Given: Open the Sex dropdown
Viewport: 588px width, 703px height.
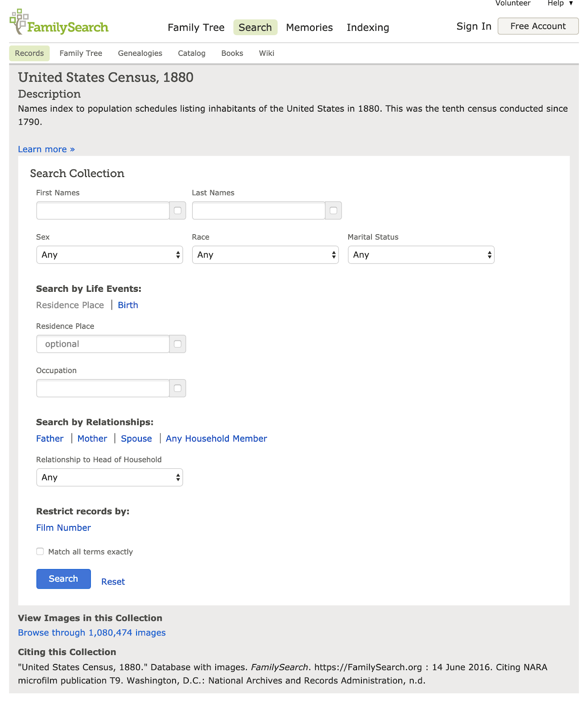Looking at the screenshot, I should 109,255.
